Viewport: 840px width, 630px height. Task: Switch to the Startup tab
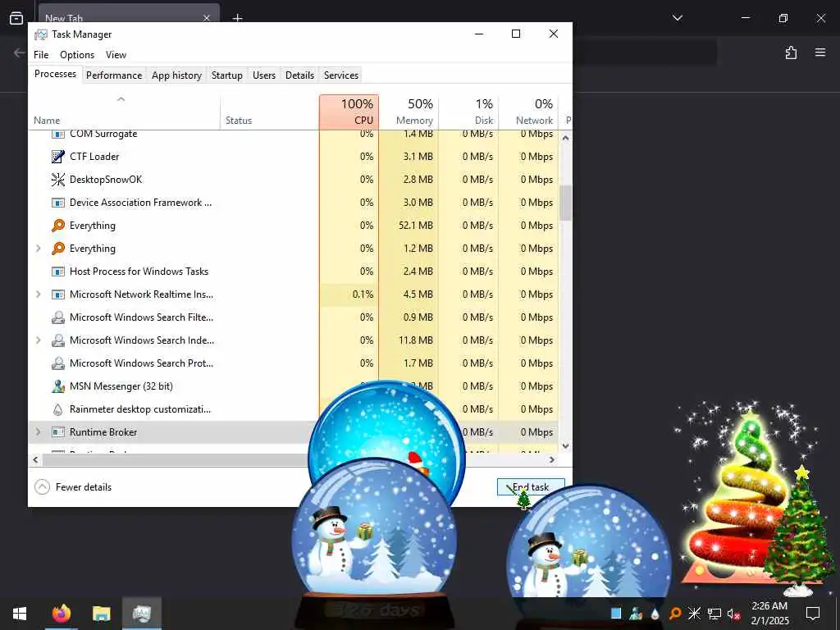click(x=227, y=75)
